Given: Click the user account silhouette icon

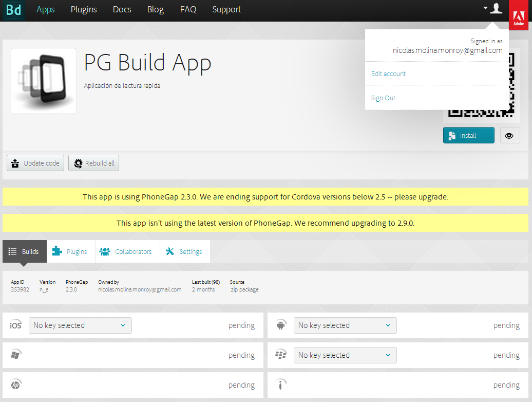Looking at the screenshot, I should tap(496, 8).
